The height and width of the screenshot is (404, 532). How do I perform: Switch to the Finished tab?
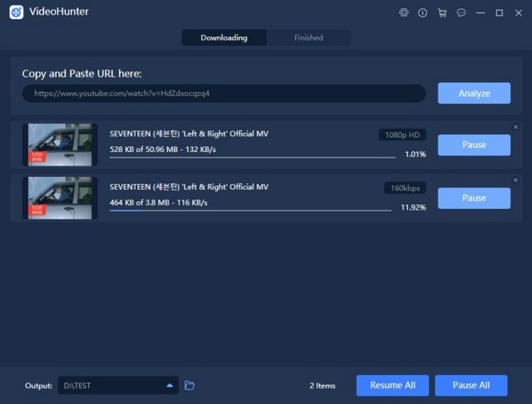coord(308,37)
